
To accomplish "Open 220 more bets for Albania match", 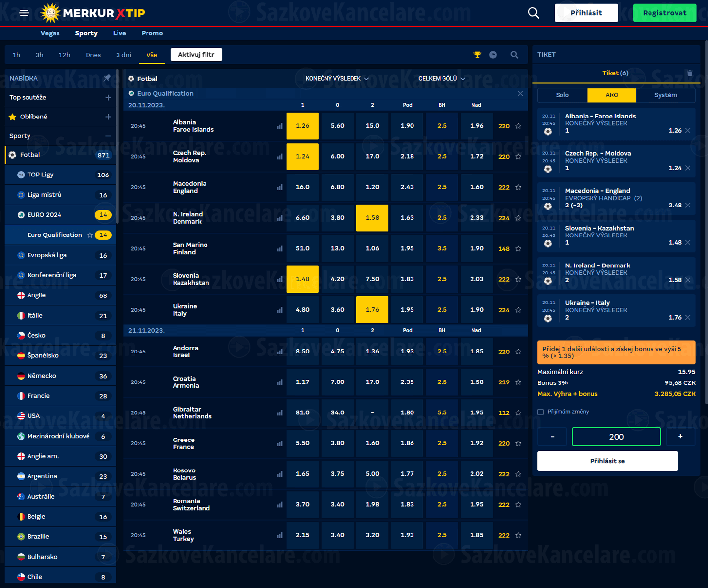I will click(x=504, y=126).
